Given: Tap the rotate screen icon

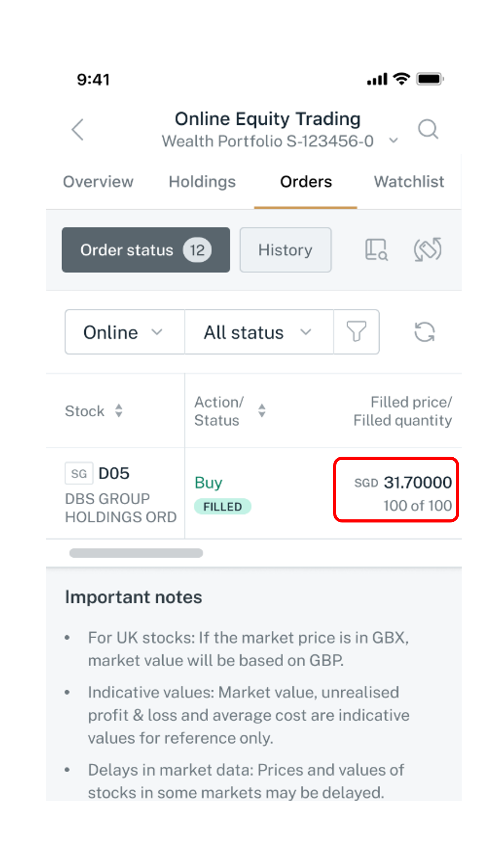Looking at the screenshot, I should [427, 249].
